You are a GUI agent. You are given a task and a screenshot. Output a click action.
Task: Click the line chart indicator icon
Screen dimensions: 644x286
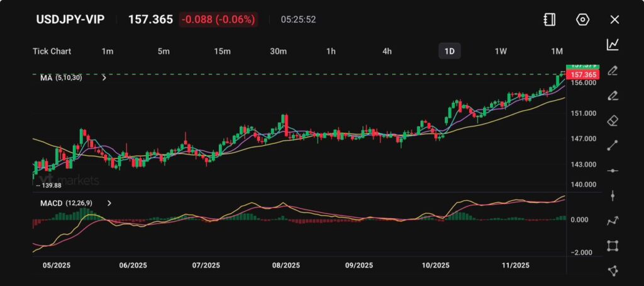tap(613, 44)
